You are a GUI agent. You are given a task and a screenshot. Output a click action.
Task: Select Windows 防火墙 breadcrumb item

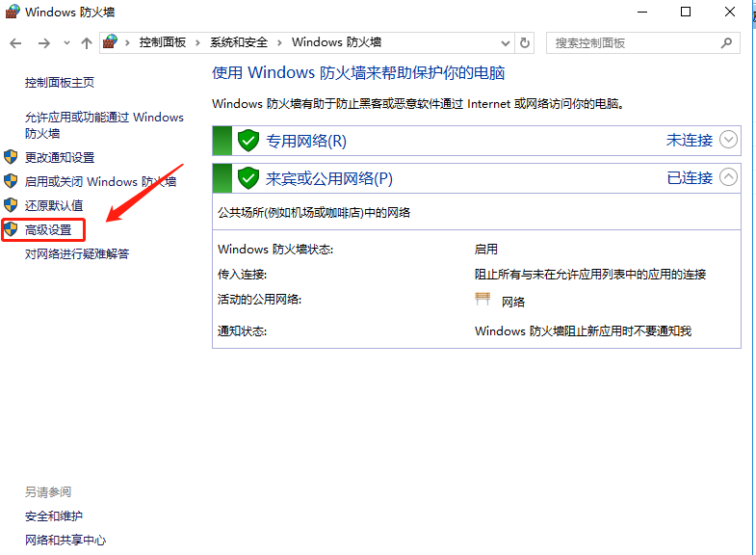tap(336, 42)
